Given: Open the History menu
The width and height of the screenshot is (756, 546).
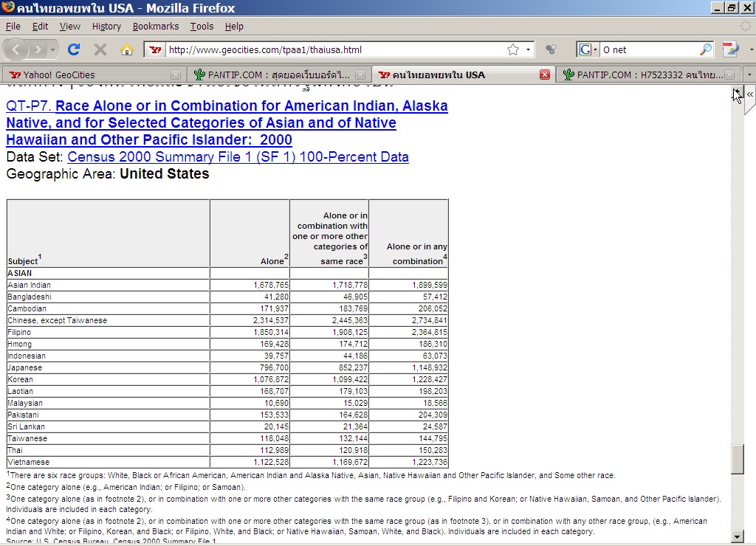Looking at the screenshot, I should pos(106,27).
